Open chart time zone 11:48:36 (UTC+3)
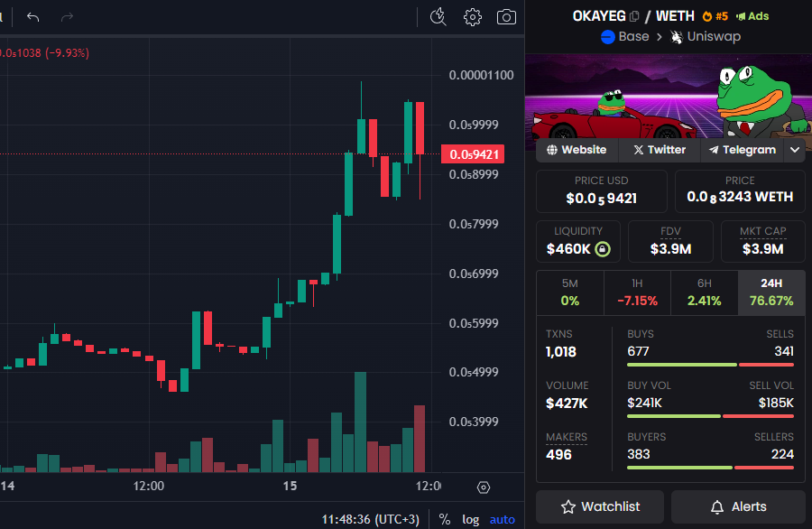The image size is (812, 529). pos(370,519)
